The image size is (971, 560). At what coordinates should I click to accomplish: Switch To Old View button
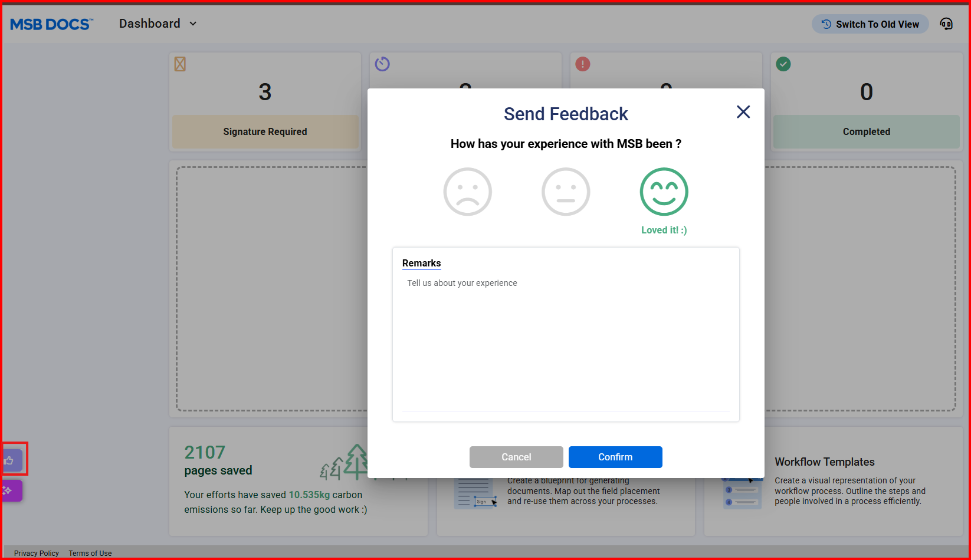click(x=870, y=24)
